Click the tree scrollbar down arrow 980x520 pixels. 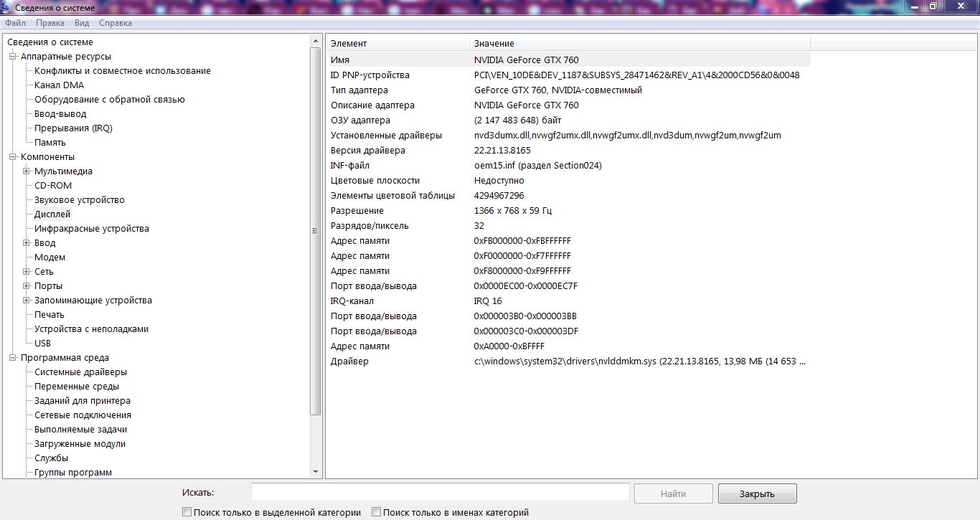click(316, 472)
